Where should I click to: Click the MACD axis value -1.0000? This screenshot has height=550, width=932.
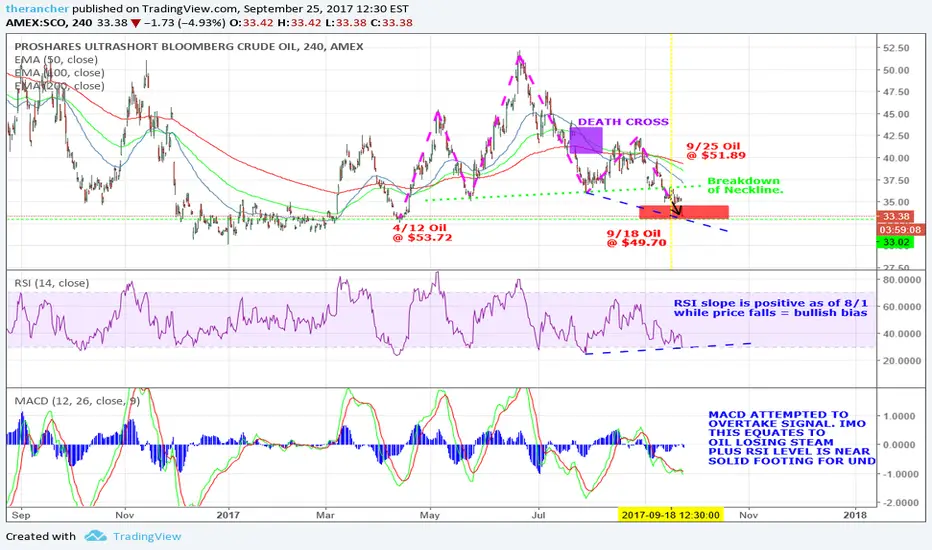pos(899,474)
